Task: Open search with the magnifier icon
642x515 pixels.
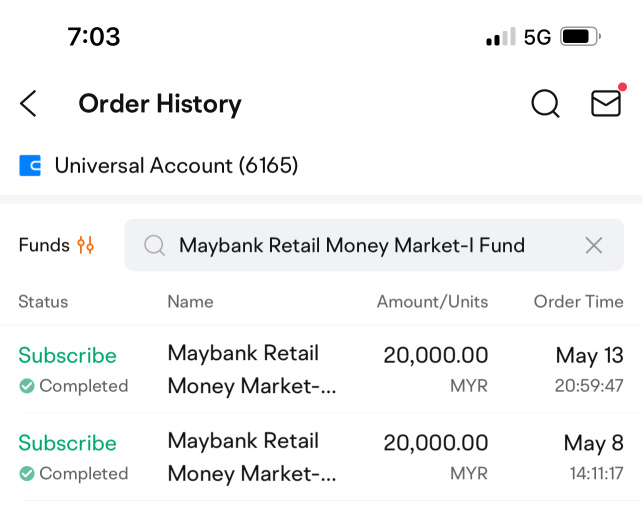Action: (x=545, y=104)
